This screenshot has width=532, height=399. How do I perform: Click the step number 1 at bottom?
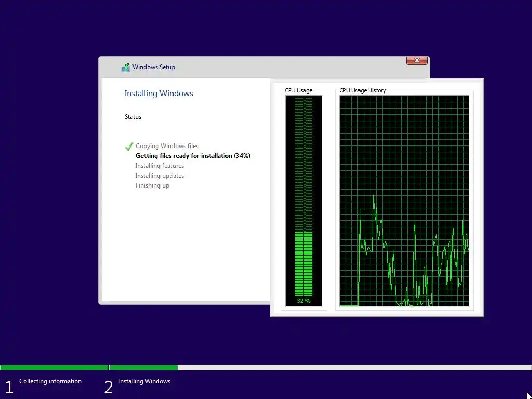click(x=9, y=388)
